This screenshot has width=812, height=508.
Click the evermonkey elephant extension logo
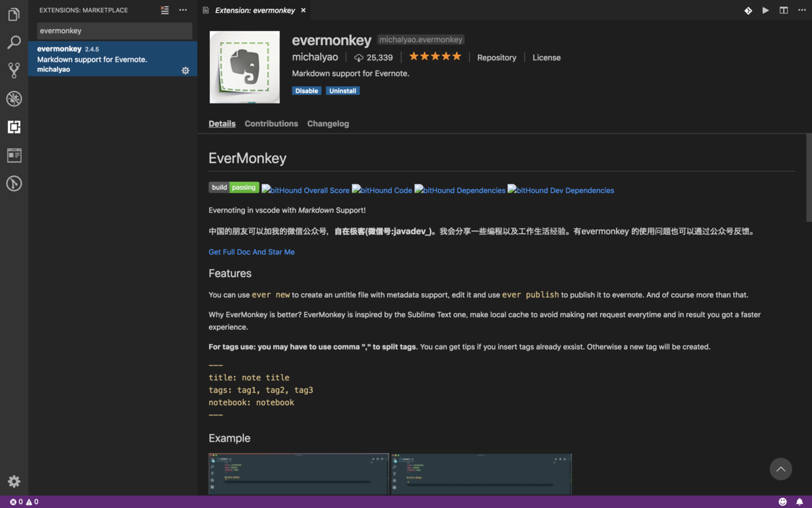coord(244,67)
